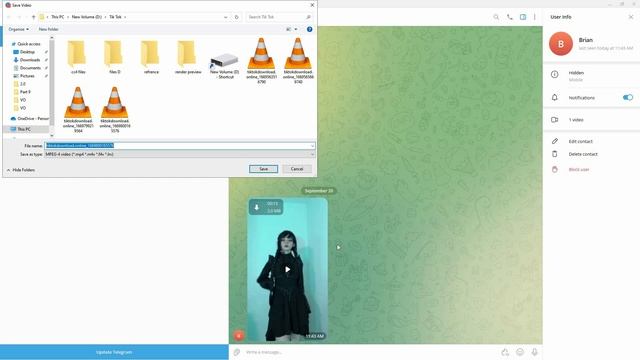Click the Search Tik Tok box
The image size is (640, 360).
pyautogui.click(x=280, y=17)
